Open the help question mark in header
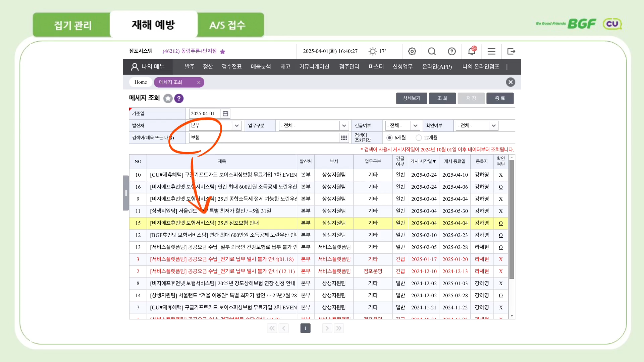This screenshot has width=644, height=362. coord(452,51)
